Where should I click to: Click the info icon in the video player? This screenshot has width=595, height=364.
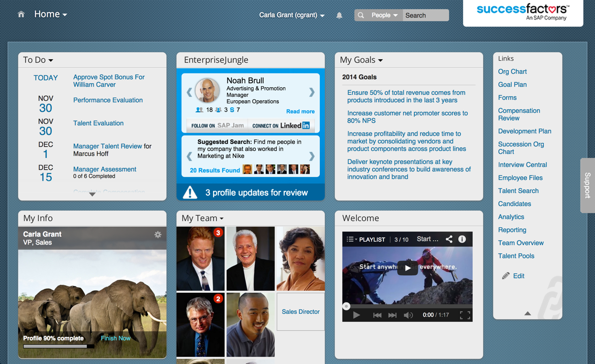[462, 239]
